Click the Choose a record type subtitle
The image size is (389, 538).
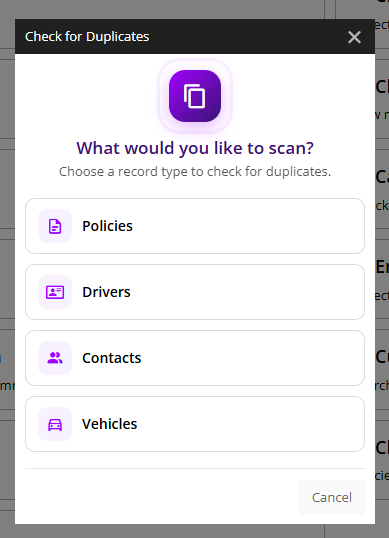(x=195, y=172)
